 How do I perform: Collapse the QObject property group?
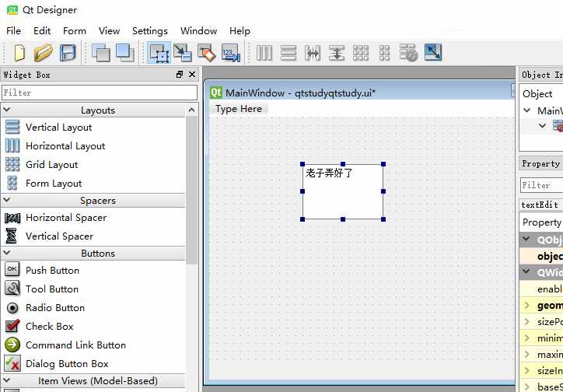point(526,239)
